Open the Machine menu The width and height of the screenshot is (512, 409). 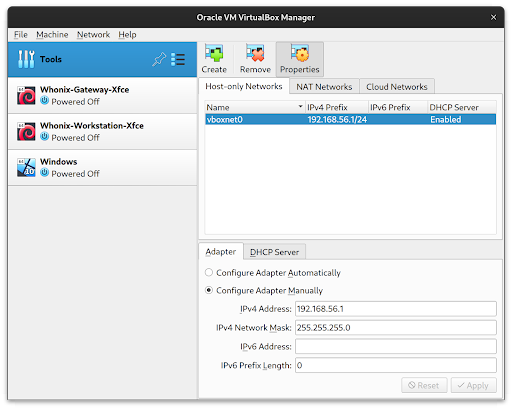(x=52, y=35)
